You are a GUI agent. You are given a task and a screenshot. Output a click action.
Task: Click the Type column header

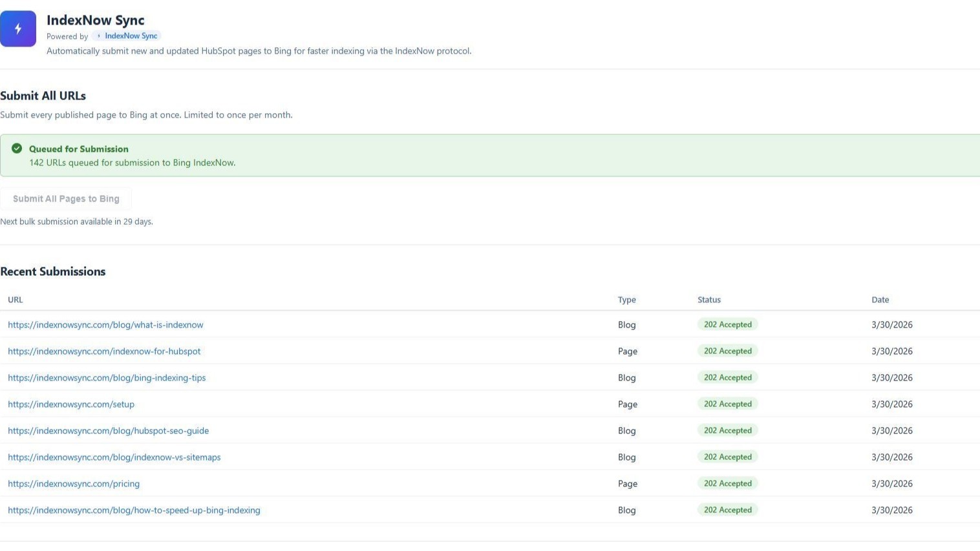pyautogui.click(x=626, y=300)
